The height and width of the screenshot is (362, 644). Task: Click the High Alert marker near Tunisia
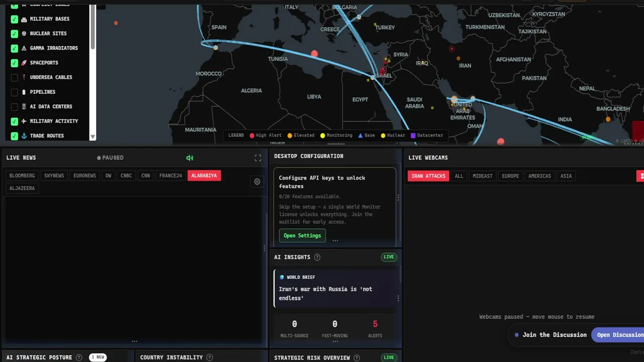[314, 54]
